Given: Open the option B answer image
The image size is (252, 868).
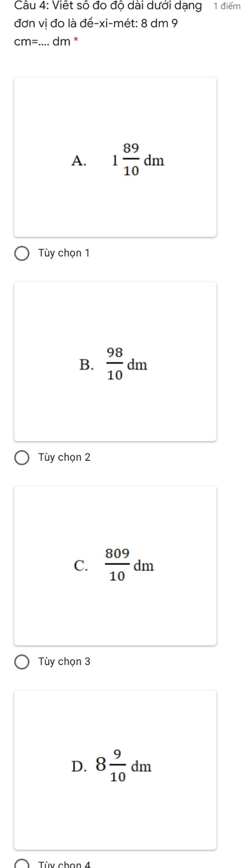Looking at the screenshot, I should (115, 361).
